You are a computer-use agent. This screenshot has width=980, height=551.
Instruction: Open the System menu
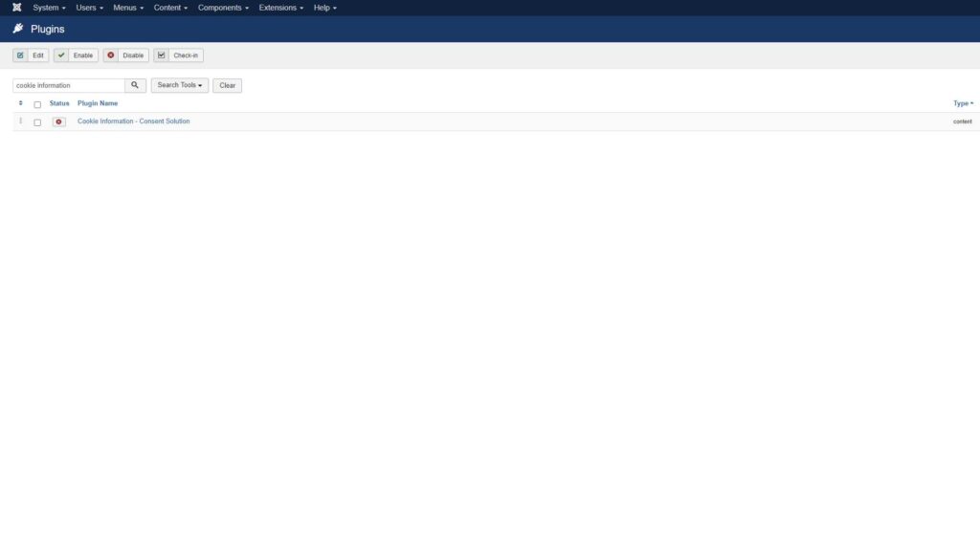point(49,8)
